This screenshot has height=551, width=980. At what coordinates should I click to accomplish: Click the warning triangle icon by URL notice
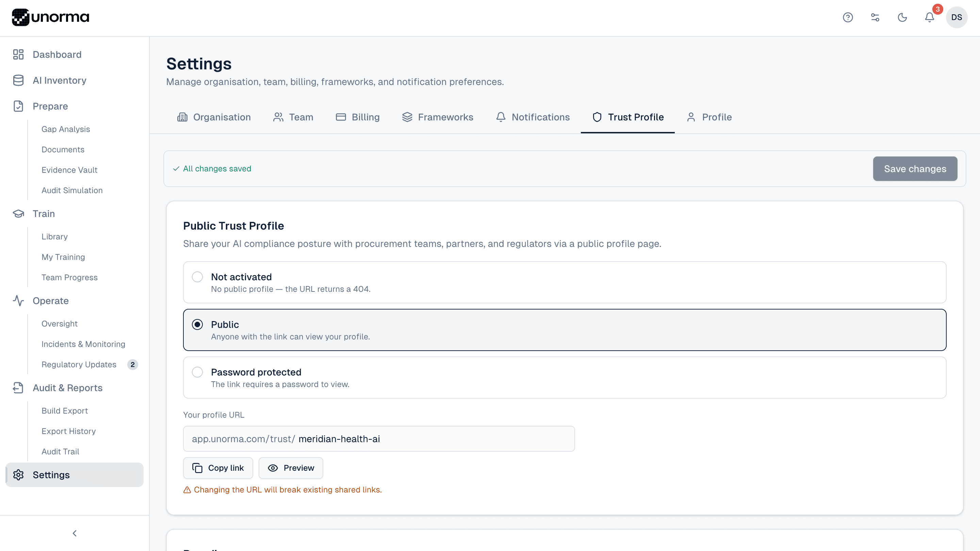click(187, 490)
